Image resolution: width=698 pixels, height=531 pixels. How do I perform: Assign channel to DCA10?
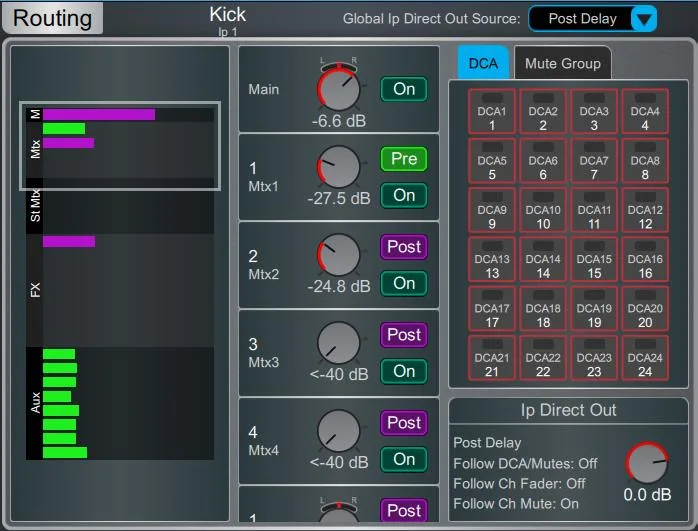543,210
